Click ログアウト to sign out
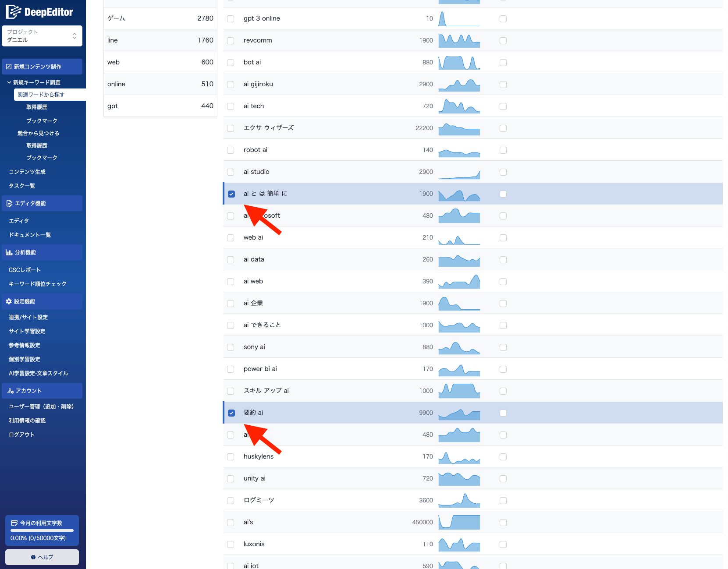 pyautogui.click(x=21, y=434)
